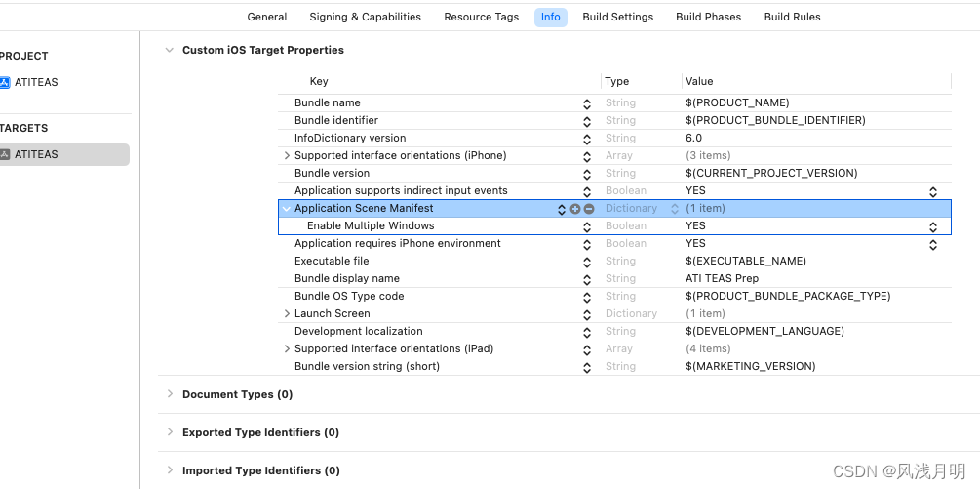Select the 6.0 version value
The image size is (980, 489).
[693, 139]
